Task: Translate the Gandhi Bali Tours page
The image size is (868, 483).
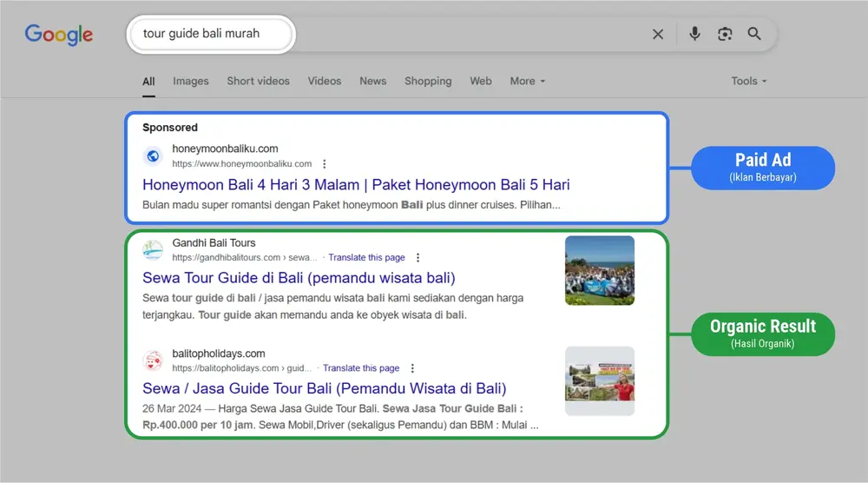Action: point(366,257)
